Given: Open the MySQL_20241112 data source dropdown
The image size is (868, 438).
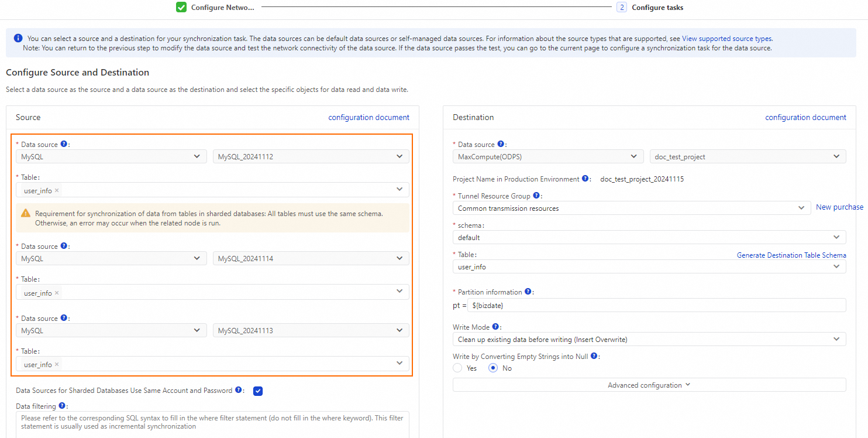Looking at the screenshot, I should [311, 156].
